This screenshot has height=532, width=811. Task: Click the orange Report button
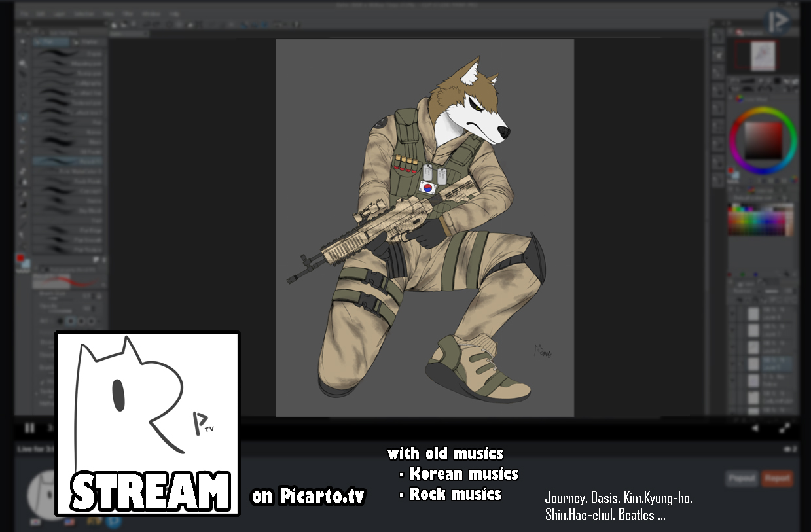(x=777, y=478)
